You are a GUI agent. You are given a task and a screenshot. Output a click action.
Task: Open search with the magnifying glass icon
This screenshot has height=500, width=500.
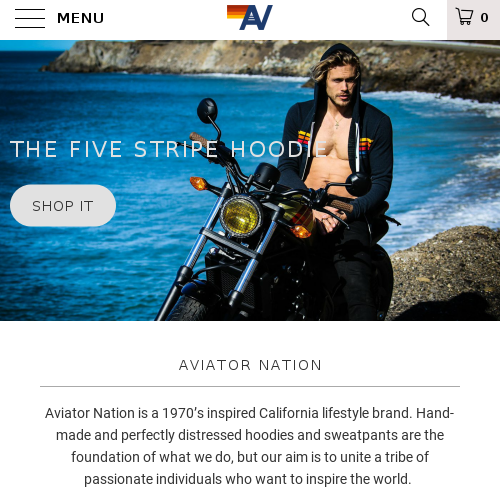click(x=420, y=17)
